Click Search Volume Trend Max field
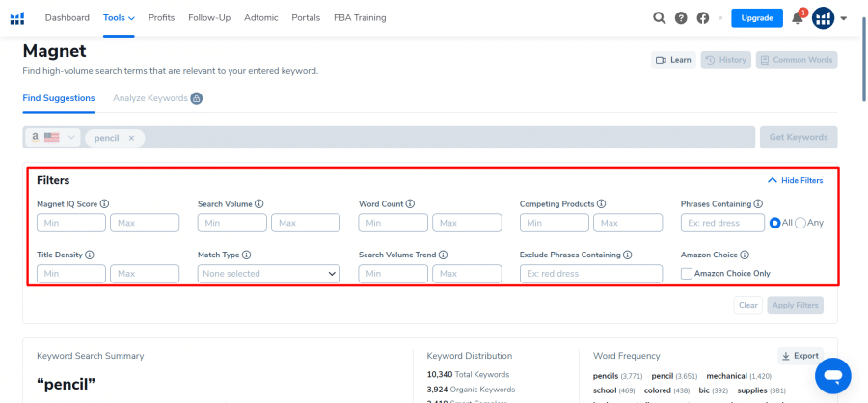Image resolution: width=868 pixels, height=403 pixels. [467, 274]
